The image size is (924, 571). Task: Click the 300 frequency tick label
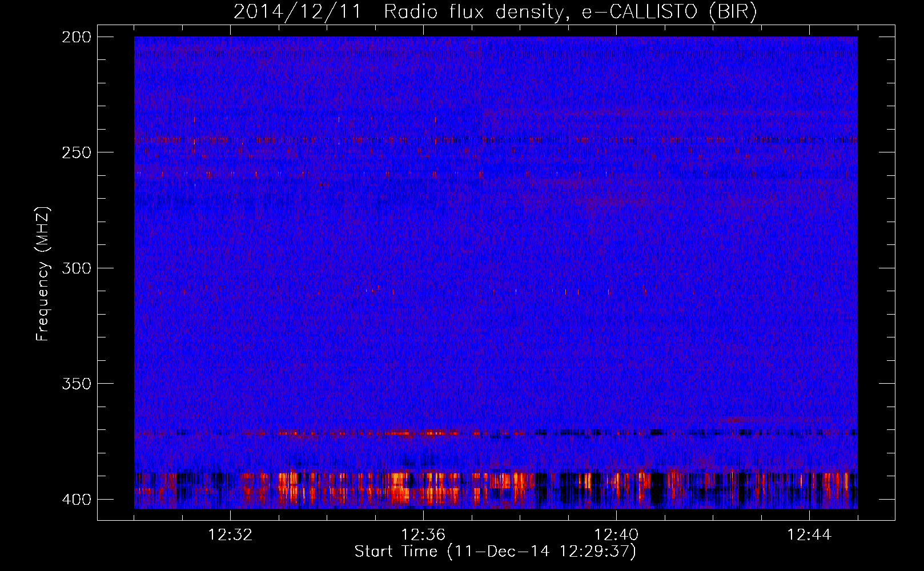pyautogui.click(x=76, y=268)
